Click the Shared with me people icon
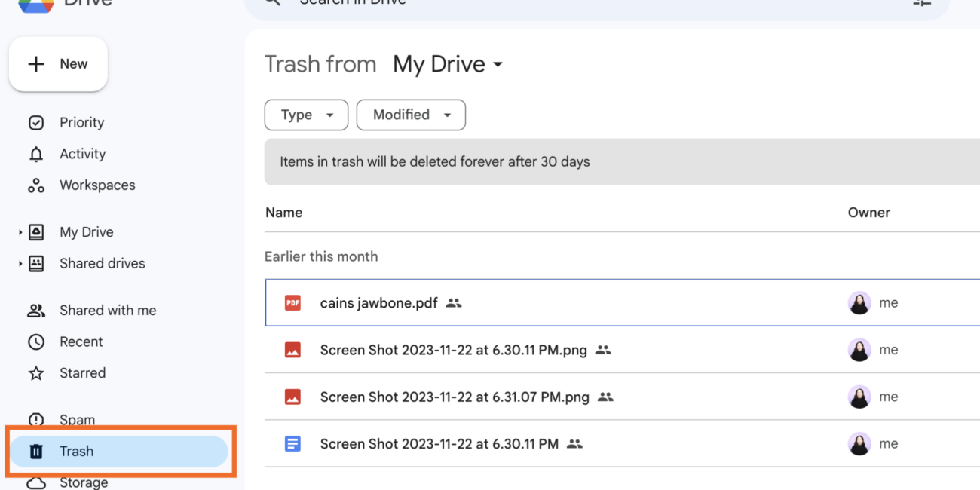This screenshot has width=980, height=490. pyautogui.click(x=35, y=311)
